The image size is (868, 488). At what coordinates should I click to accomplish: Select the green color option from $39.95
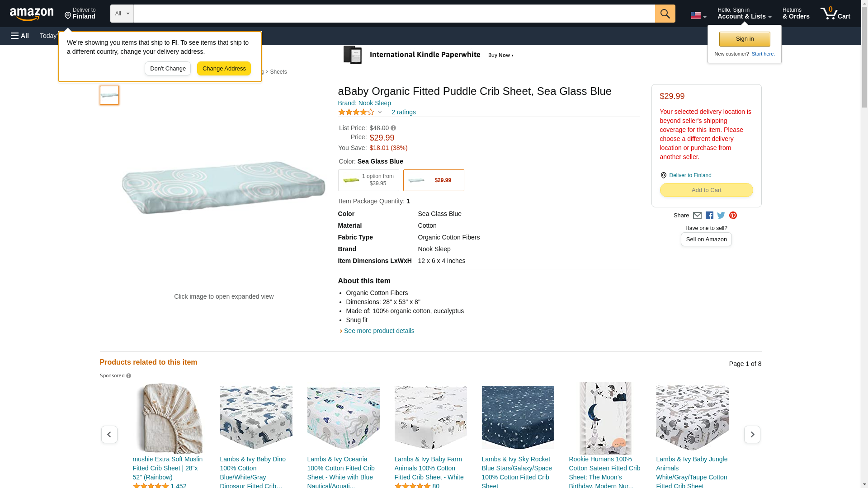coord(368,180)
